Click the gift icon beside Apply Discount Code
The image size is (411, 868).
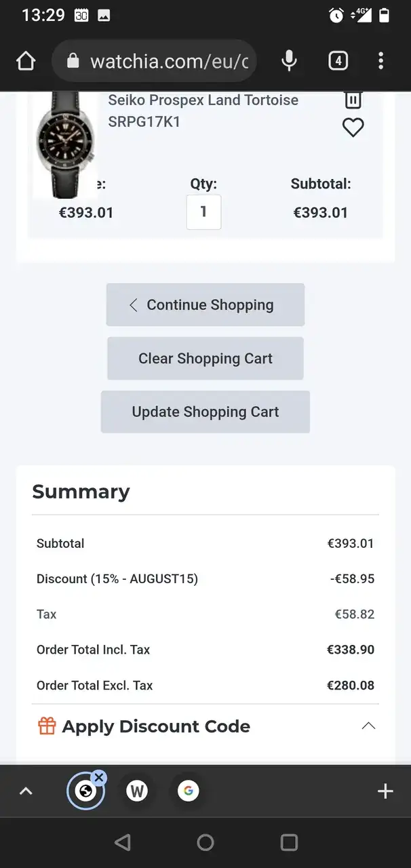click(x=47, y=726)
